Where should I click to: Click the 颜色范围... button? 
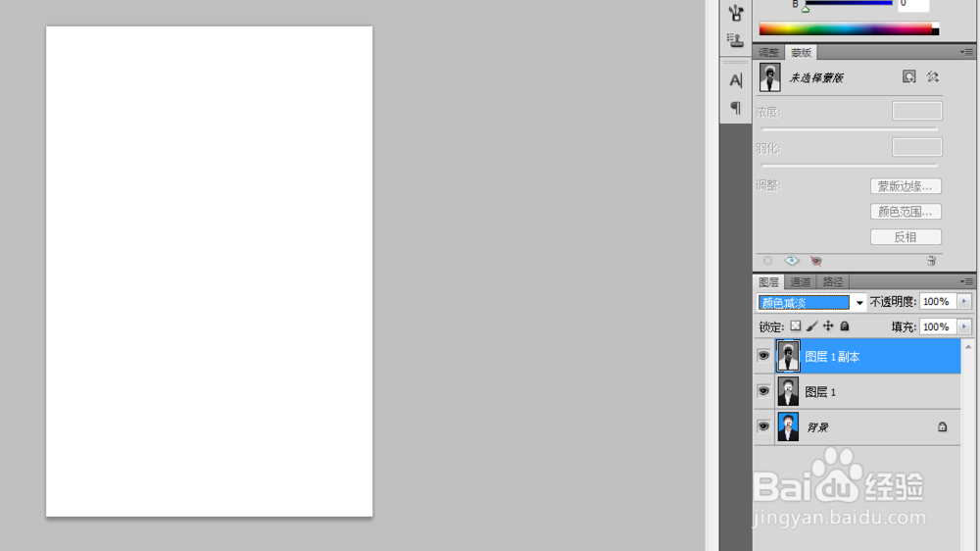[x=906, y=212]
